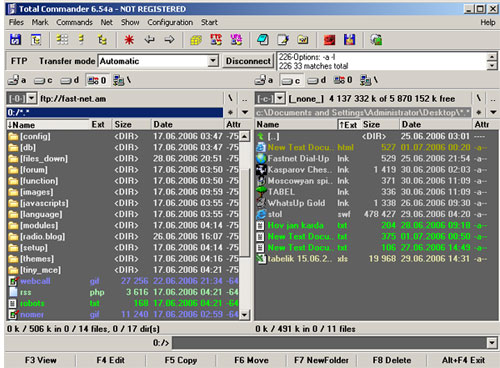
Task: Click the red toolbar icon
Action: (x=329, y=40)
